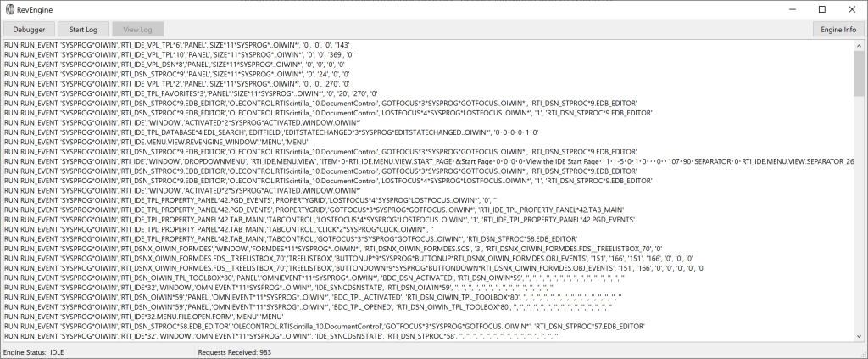The image size is (868, 359).
Task: Select the RTI_IDE_VPL_TPL*6 panel size log line
Action: [x=170, y=44]
